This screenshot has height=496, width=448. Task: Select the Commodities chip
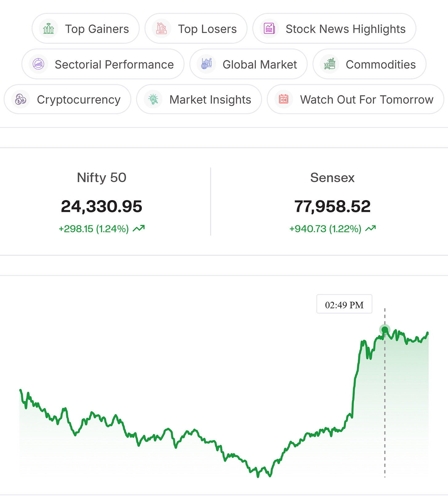pyautogui.click(x=370, y=64)
